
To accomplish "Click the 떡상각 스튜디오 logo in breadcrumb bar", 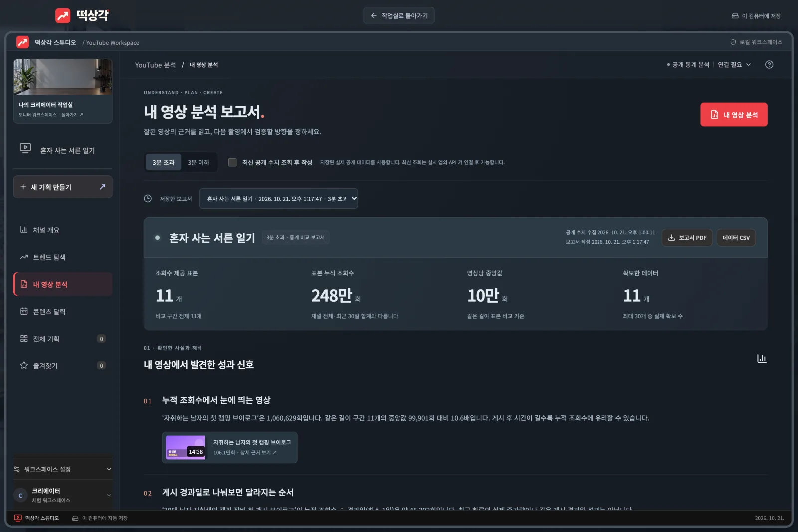I will (x=22, y=42).
